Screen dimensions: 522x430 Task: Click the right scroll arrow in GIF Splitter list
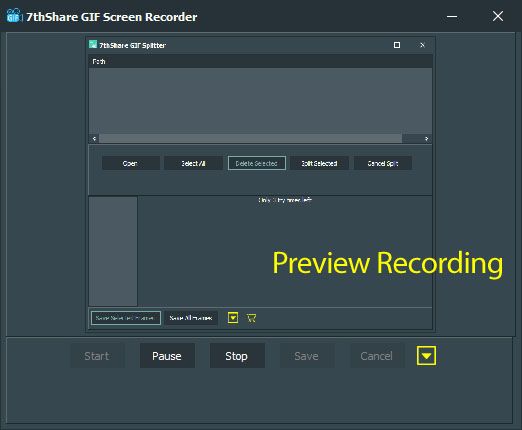point(426,139)
